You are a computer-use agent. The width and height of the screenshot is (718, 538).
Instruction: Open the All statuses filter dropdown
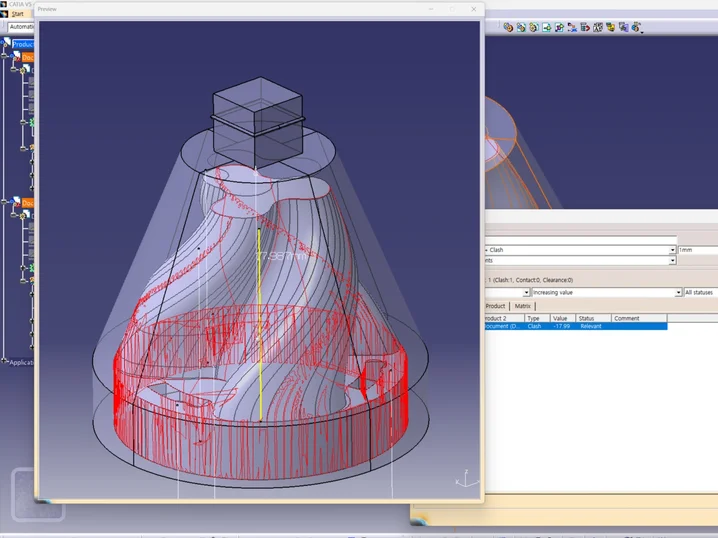pyautogui.click(x=700, y=292)
